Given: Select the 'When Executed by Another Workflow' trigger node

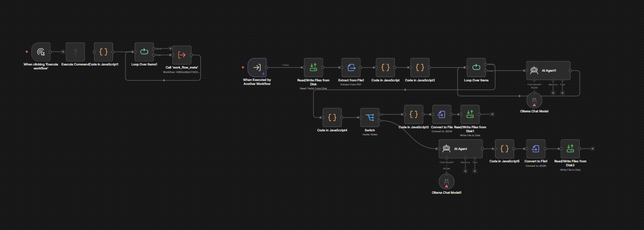Looking at the screenshot, I should (x=256, y=67).
